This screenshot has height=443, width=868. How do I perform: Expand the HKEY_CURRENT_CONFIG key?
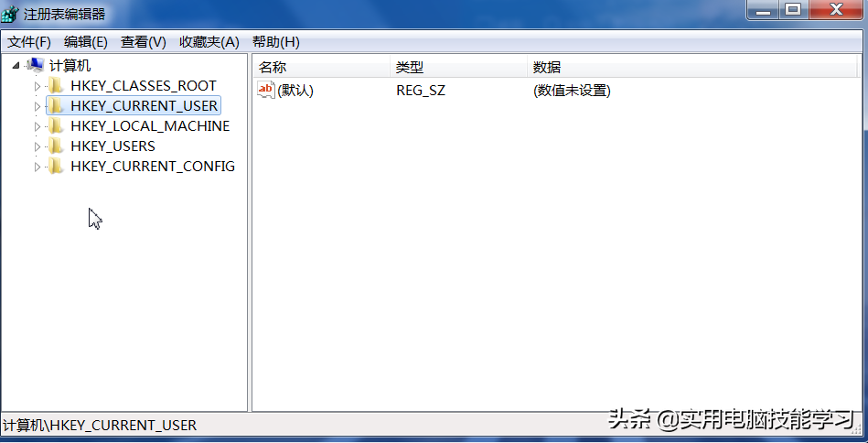click(x=38, y=167)
